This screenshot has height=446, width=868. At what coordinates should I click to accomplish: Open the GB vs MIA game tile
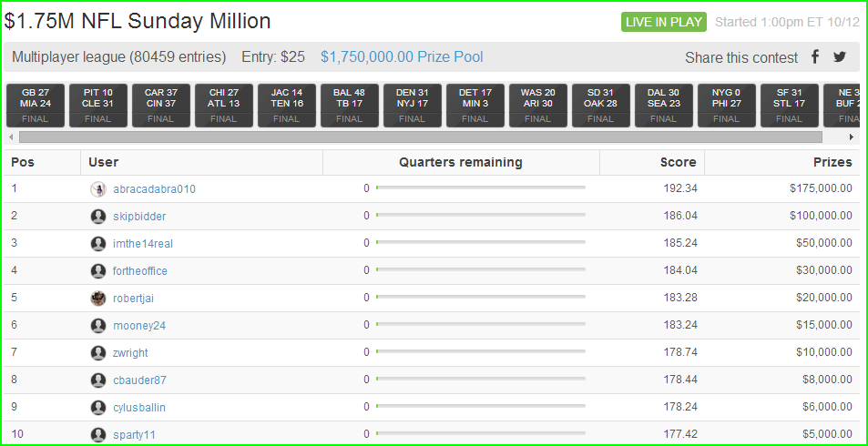(36, 106)
